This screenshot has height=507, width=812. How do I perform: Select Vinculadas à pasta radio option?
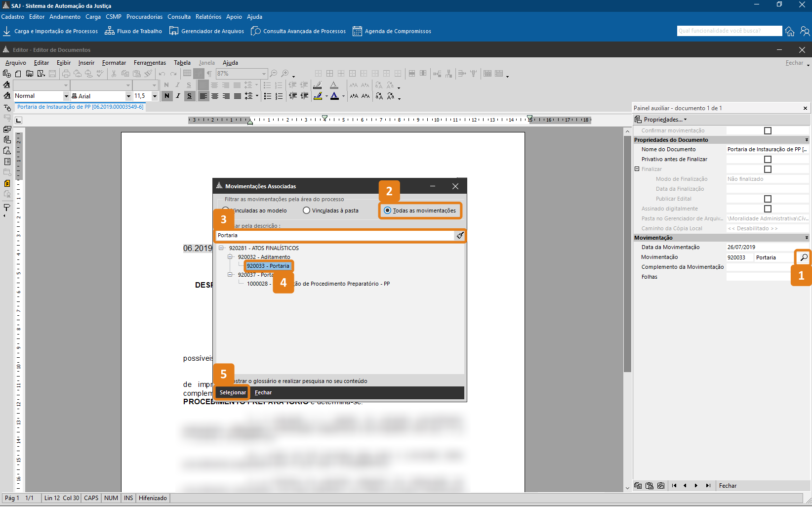point(307,211)
